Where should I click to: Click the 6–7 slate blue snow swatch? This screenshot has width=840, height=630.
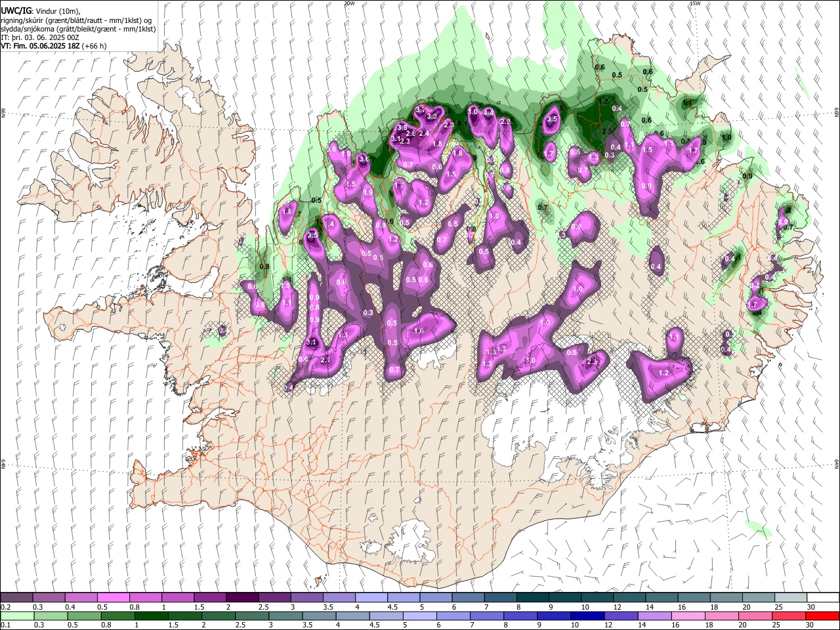(x=468, y=597)
